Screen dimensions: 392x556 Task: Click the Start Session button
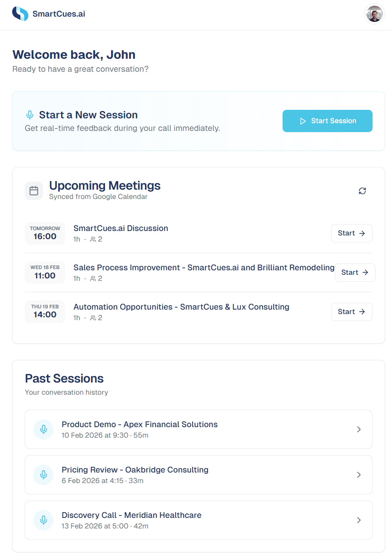click(327, 121)
